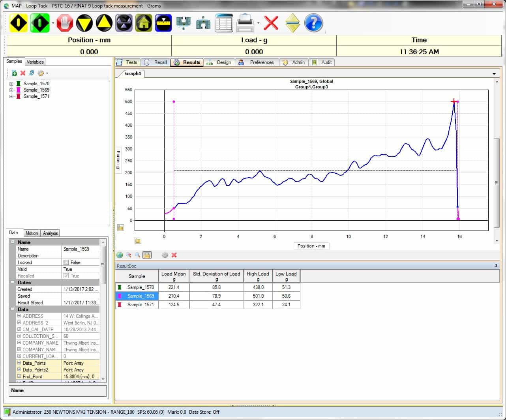Click the Home position toolbar icon

[x=144, y=23]
